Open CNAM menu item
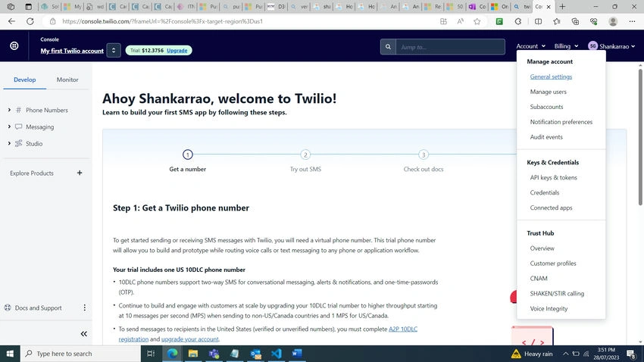This screenshot has height=362, width=644. click(539, 278)
